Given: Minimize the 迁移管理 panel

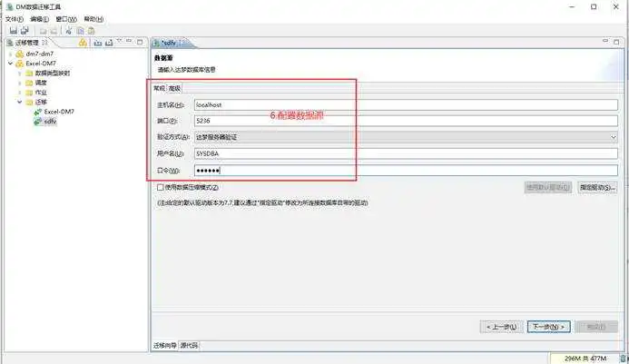Looking at the screenshot, I should click(x=129, y=41).
